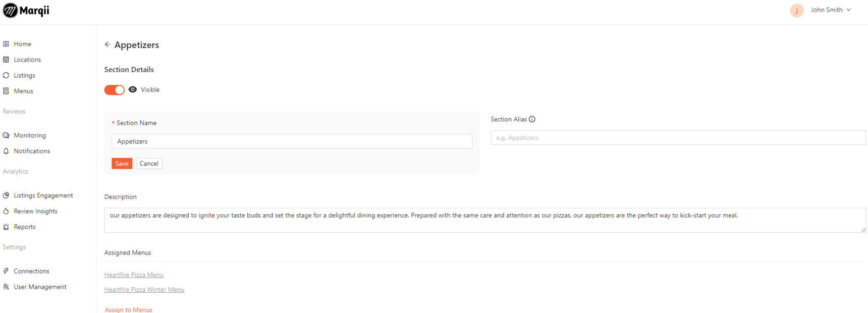Click the Connections lightning icon
This screenshot has width=868, height=313.
[x=6, y=271]
